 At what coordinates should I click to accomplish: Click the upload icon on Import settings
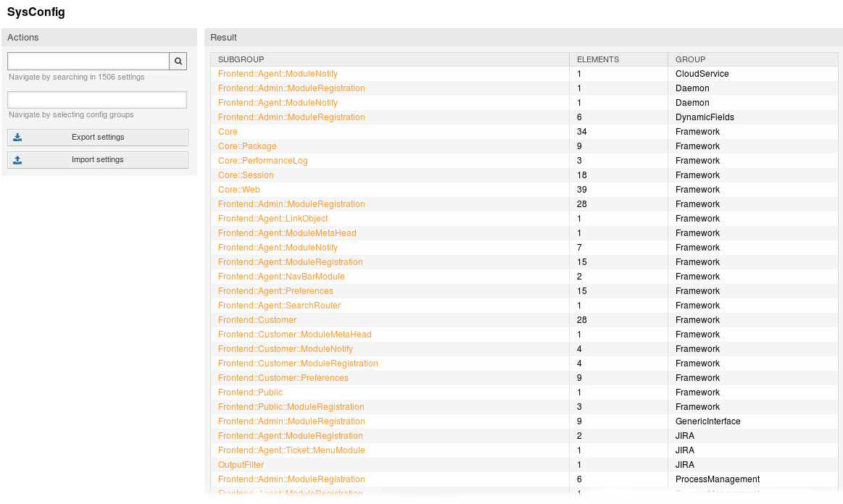click(x=17, y=160)
